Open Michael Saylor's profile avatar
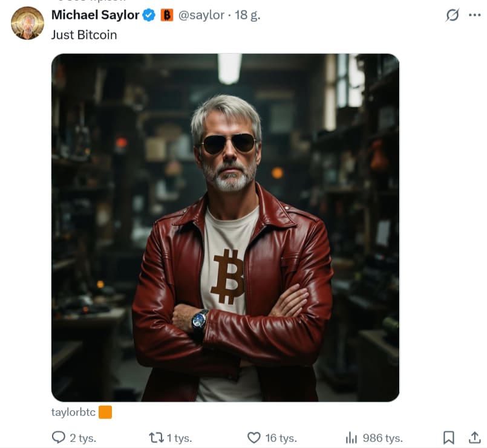487x448 pixels. (27, 23)
